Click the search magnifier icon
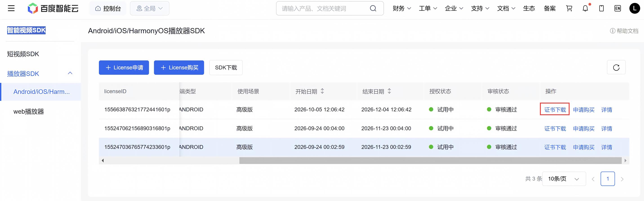Screen dimensions: 644x201 (373, 9)
